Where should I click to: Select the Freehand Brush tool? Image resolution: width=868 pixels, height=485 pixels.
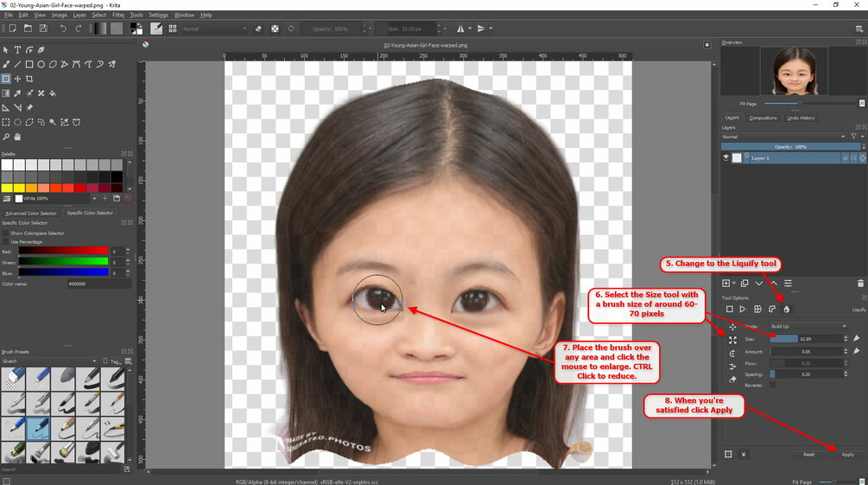(5, 64)
